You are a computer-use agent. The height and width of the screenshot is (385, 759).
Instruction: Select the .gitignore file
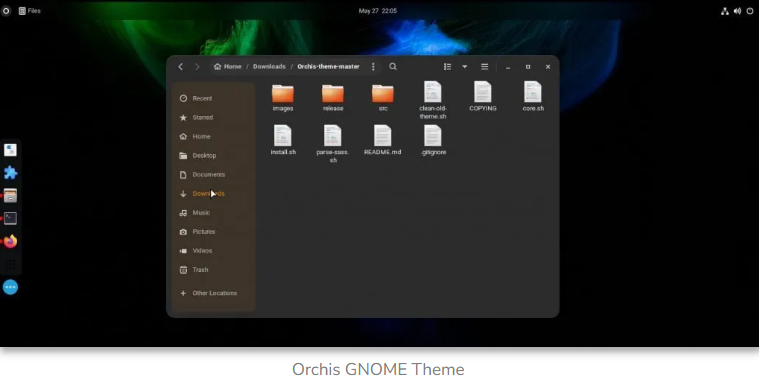tap(433, 140)
